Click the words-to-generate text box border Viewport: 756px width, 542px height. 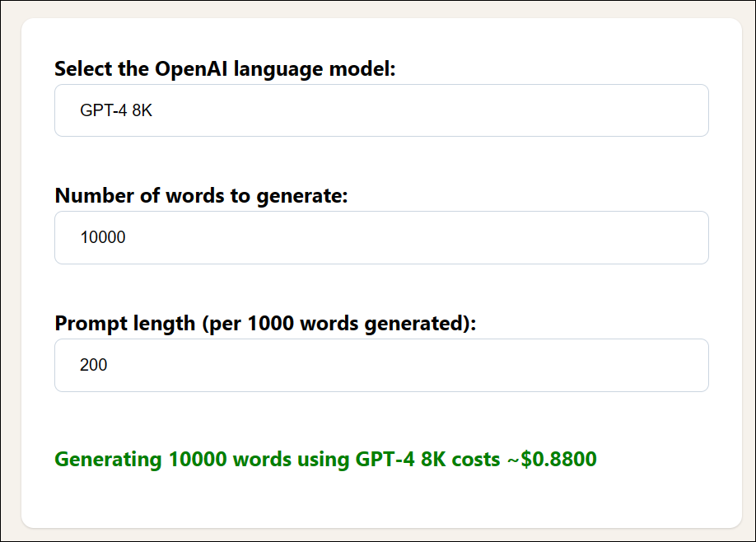380,214
